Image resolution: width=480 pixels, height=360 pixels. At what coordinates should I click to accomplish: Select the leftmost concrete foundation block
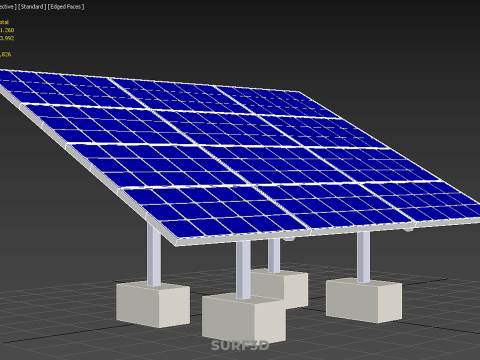[x=153, y=304]
